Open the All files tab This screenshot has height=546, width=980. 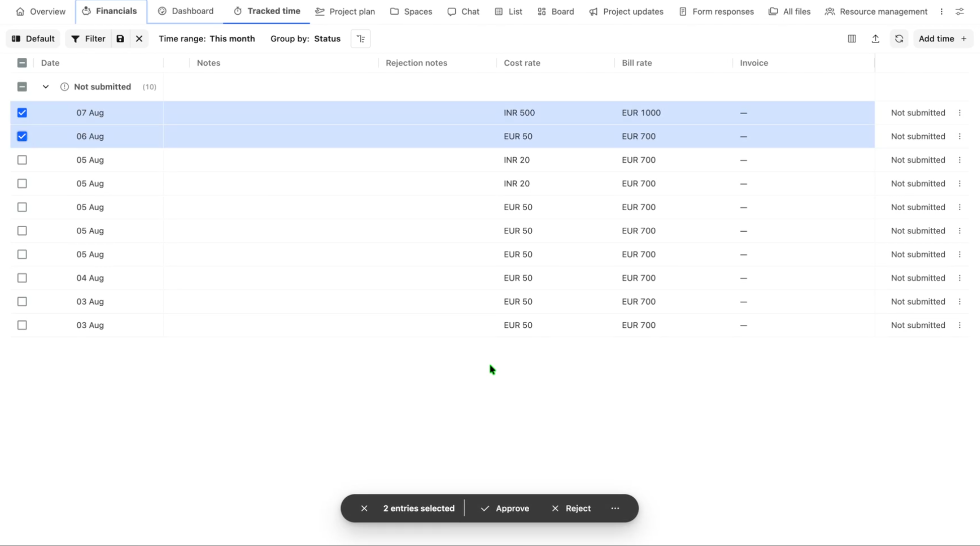[x=790, y=11]
